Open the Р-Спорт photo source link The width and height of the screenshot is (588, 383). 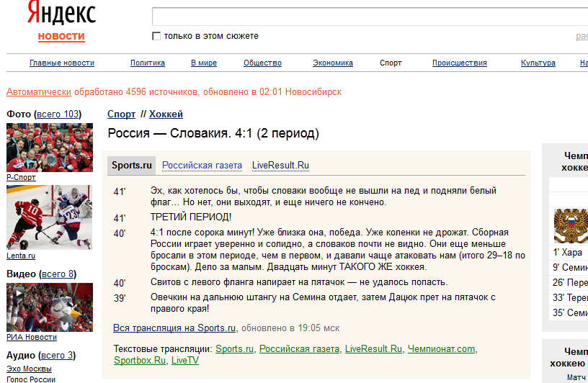point(21,177)
